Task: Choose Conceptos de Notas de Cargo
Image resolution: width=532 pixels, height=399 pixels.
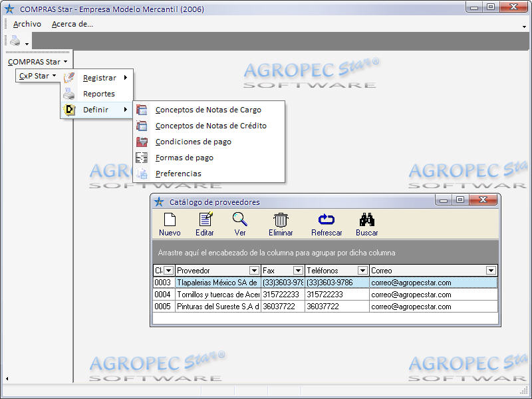Action: pyautogui.click(x=208, y=110)
